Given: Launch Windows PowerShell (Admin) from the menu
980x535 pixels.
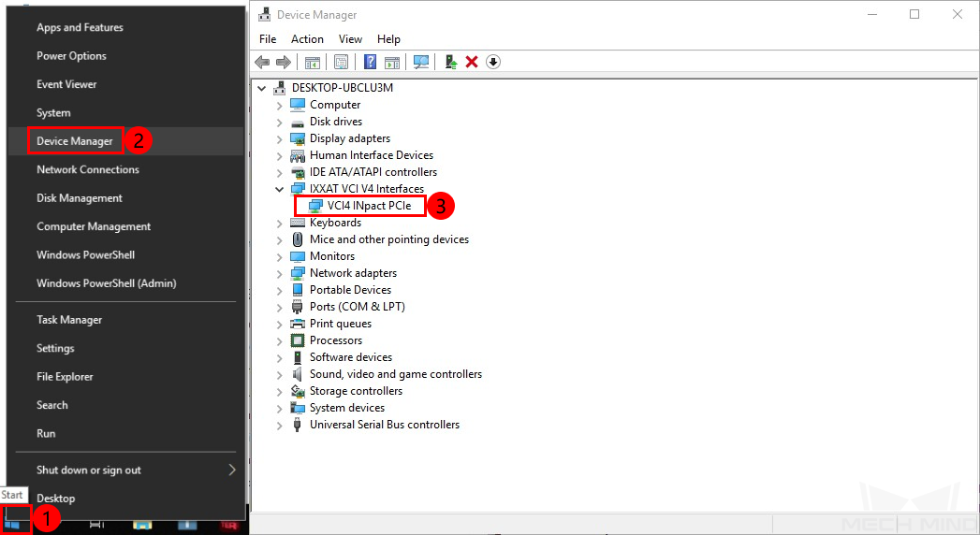Looking at the screenshot, I should [107, 282].
